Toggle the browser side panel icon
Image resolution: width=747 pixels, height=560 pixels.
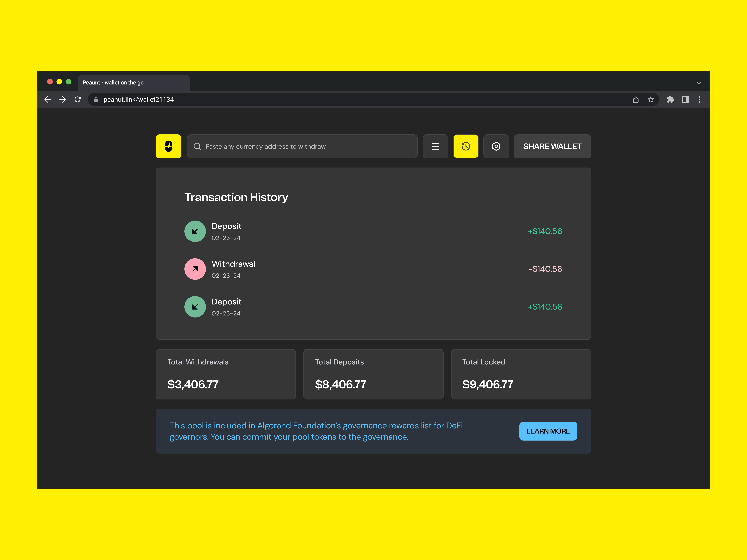click(685, 100)
